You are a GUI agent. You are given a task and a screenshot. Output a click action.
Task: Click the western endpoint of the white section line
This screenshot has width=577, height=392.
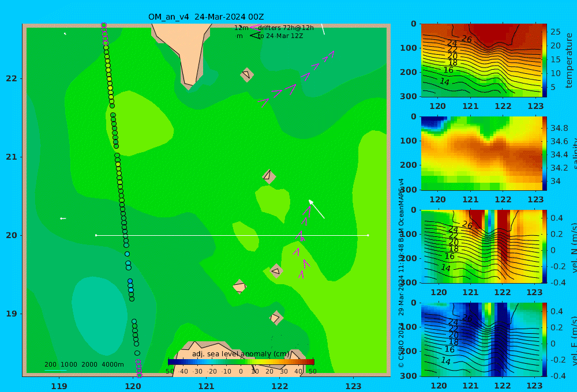click(96, 235)
